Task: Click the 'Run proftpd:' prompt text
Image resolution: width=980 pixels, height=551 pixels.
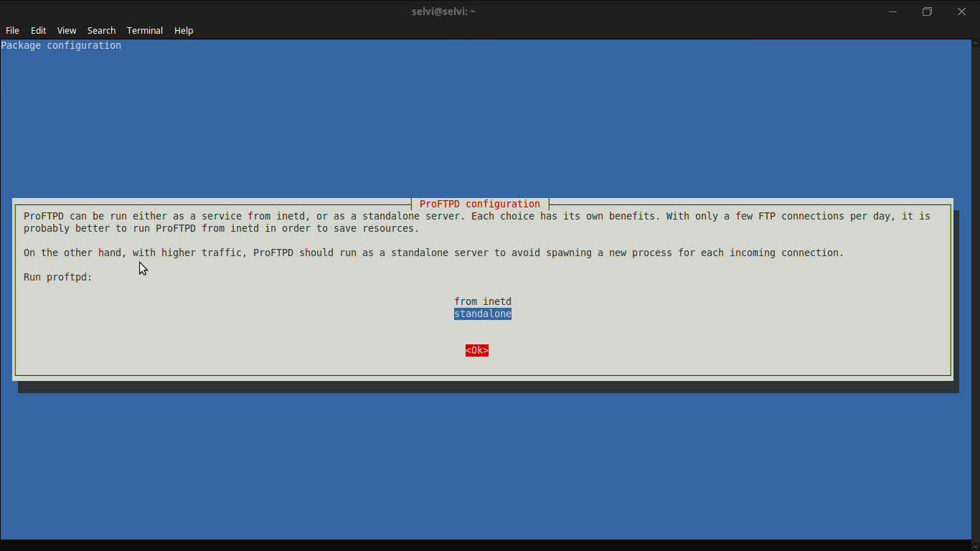Action: tap(58, 277)
